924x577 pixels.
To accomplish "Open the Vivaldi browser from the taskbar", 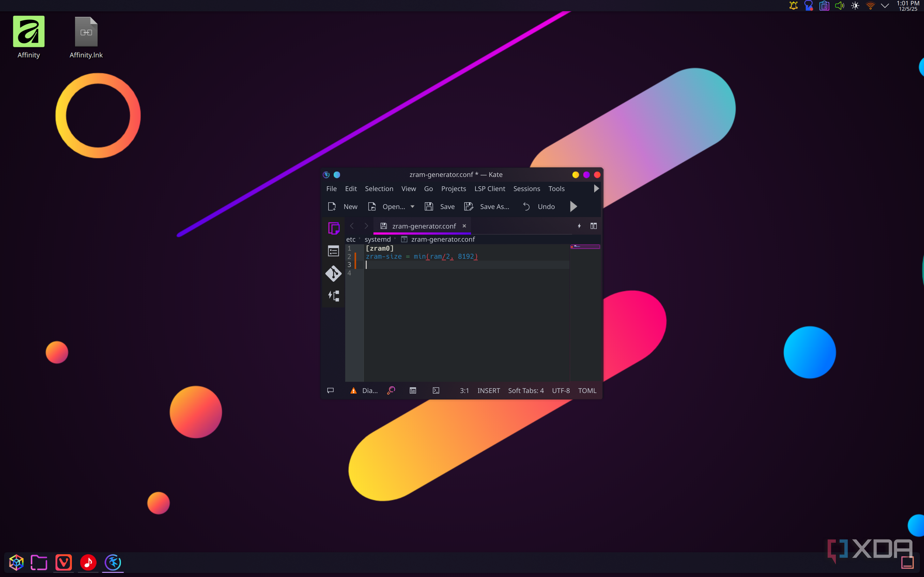I will click(64, 562).
